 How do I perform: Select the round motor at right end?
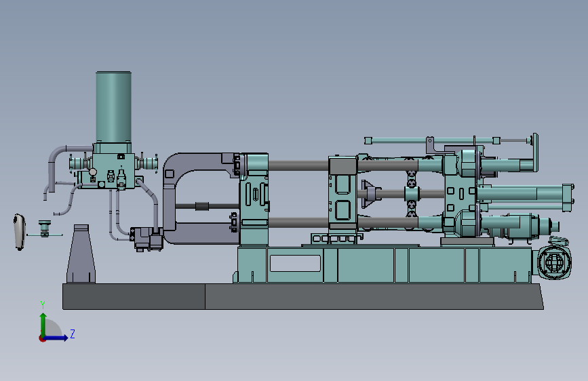[555, 262]
